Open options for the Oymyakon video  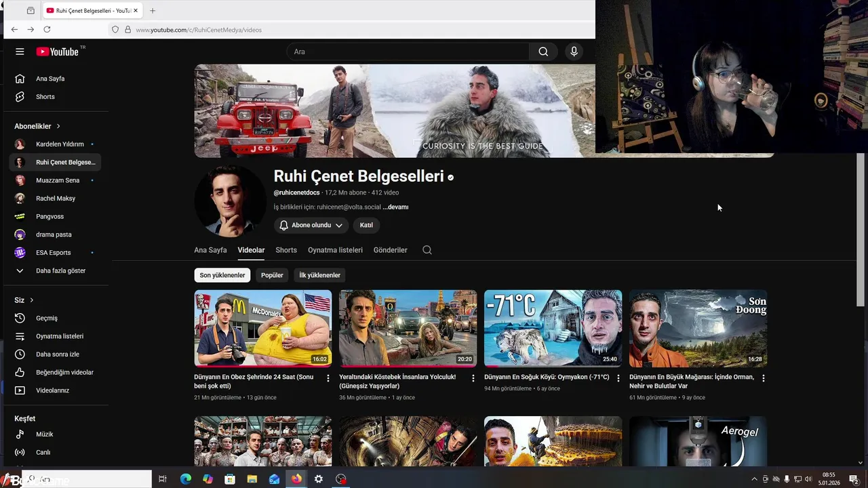point(618,378)
